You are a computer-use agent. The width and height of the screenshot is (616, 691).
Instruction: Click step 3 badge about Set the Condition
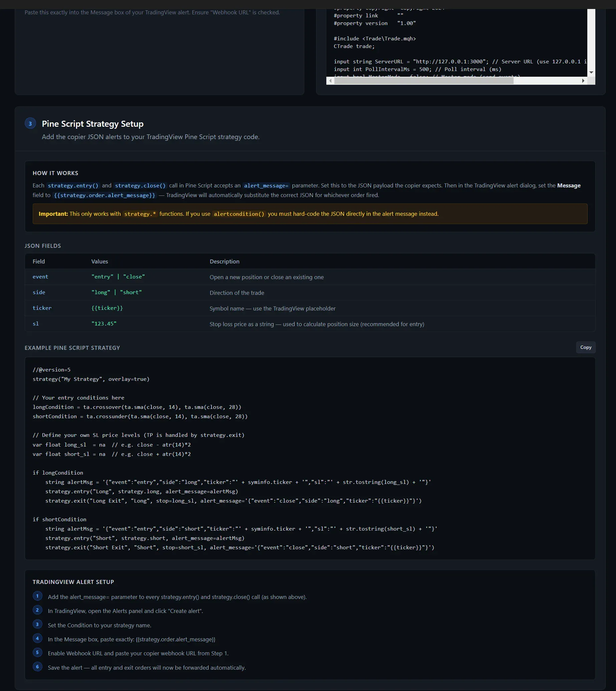point(37,625)
